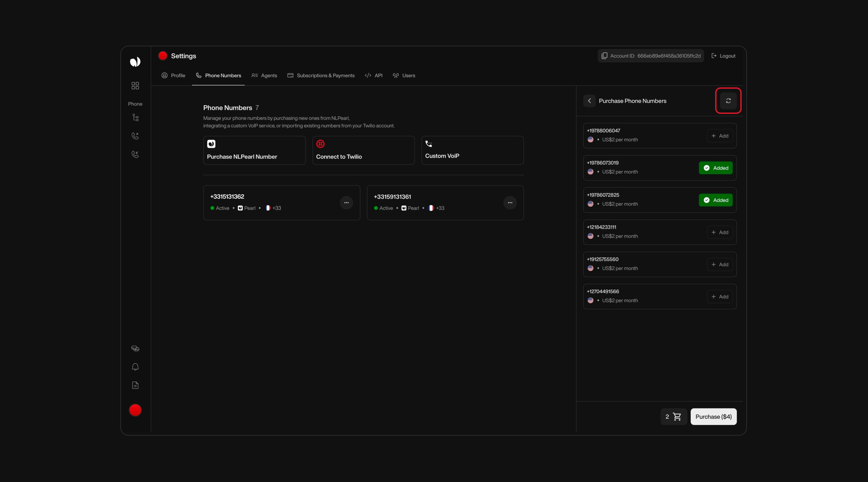Viewport: 868px width, 482px height.
Task: Open the dashboard grid icon in sidebar
Action: (x=135, y=86)
